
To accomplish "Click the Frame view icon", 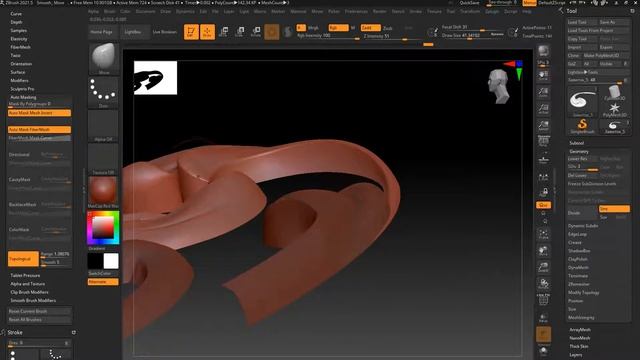I will 543,235.
